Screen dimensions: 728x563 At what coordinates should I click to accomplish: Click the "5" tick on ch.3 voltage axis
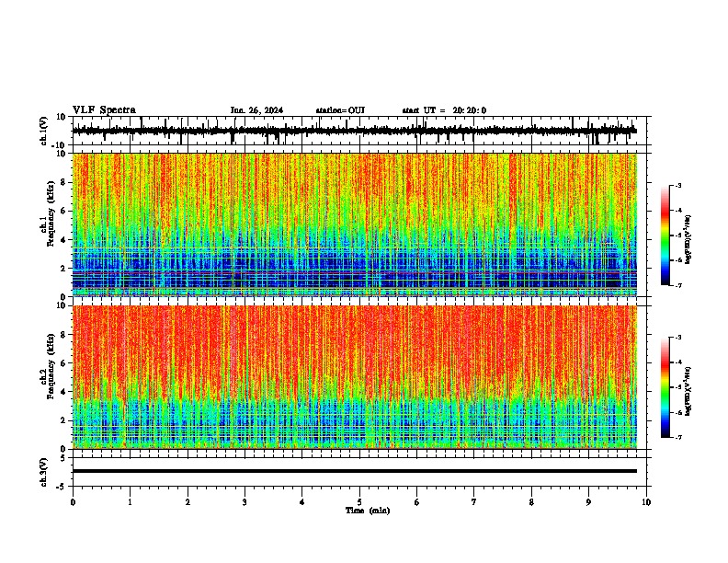(x=64, y=457)
